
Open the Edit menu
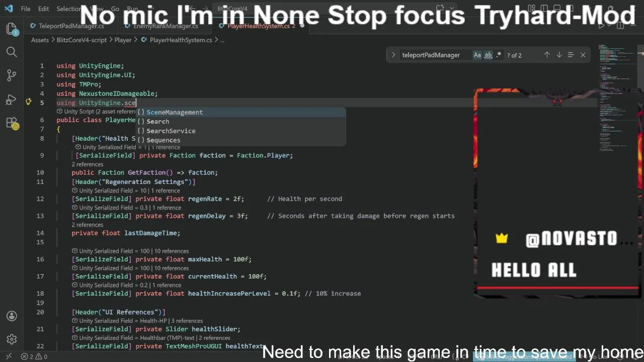tap(44, 9)
